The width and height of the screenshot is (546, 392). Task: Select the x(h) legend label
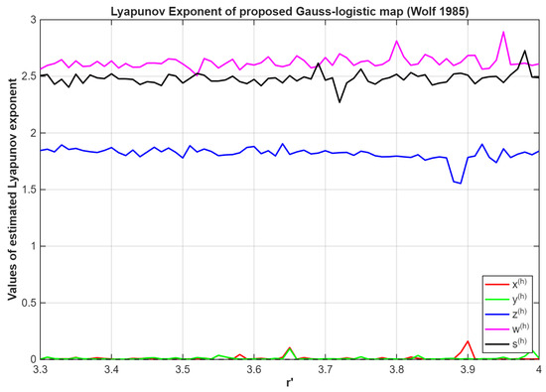(x=519, y=284)
